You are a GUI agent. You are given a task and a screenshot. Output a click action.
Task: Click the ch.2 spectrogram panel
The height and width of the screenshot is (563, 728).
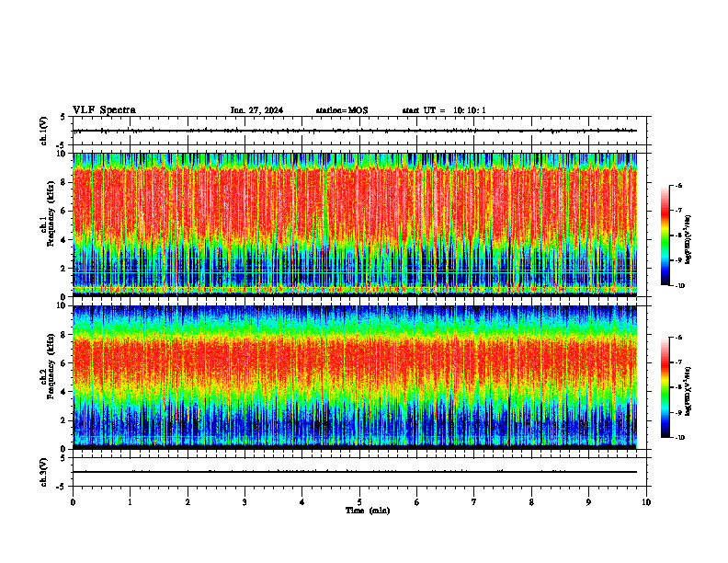355,377
